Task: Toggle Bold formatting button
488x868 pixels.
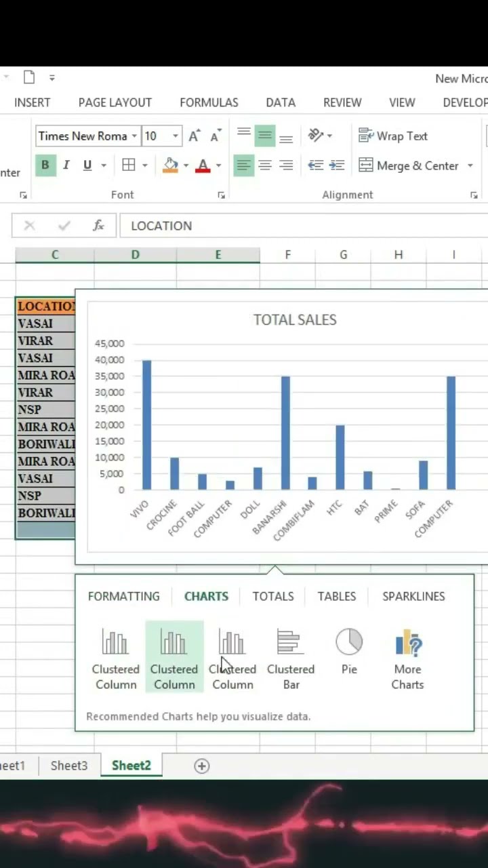Action: click(x=45, y=165)
